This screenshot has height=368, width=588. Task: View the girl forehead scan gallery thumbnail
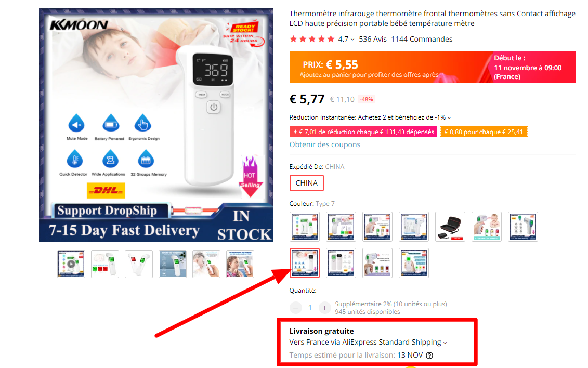pos(240,264)
